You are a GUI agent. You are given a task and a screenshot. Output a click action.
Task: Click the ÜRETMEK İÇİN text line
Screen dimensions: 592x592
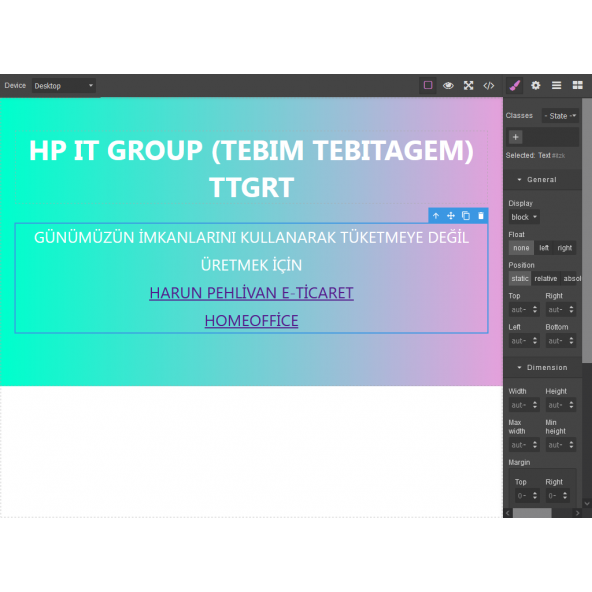(251, 265)
